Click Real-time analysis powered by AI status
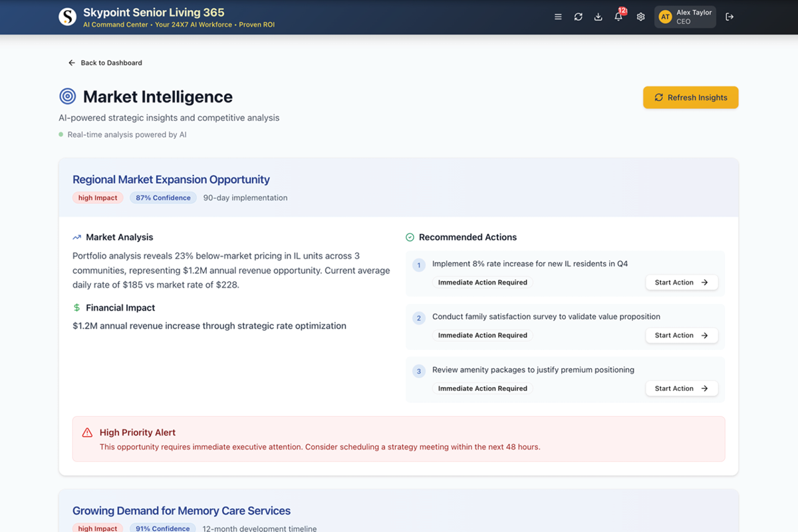The image size is (798, 532). click(127, 134)
